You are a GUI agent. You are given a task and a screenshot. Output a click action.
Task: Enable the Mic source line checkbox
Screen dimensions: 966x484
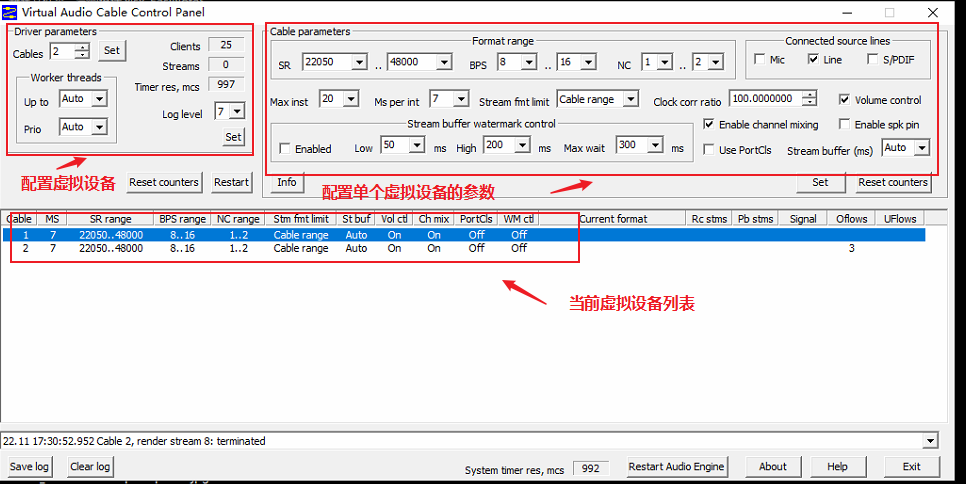pyautogui.click(x=760, y=59)
